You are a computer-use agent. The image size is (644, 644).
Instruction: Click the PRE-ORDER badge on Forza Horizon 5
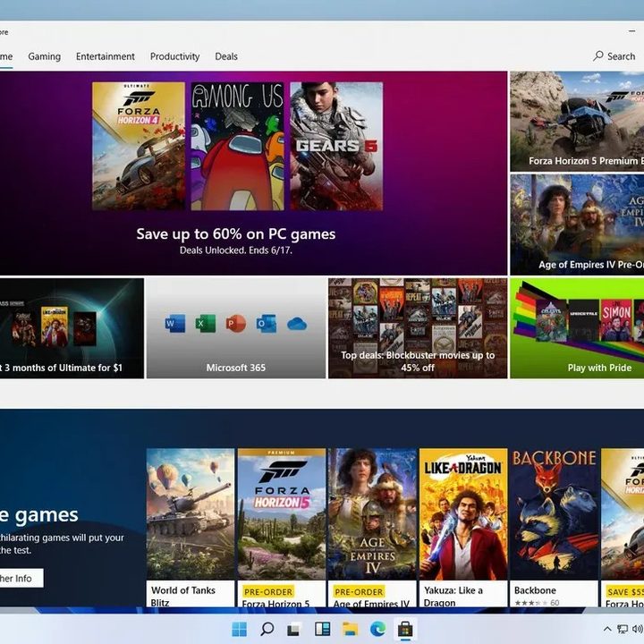[x=268, y=591]
